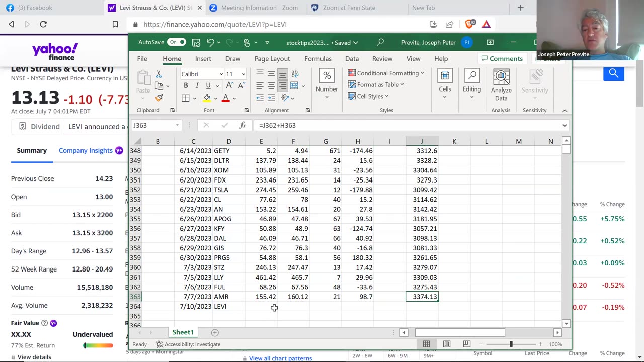Increase font size with the larger A

pos(230,86)
